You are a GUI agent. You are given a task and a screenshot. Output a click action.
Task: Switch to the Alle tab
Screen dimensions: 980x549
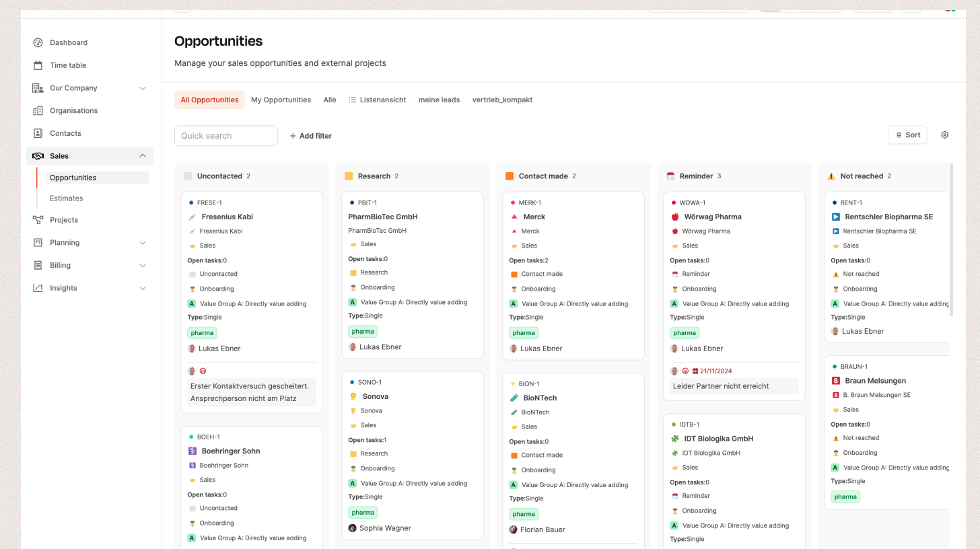[x=330, y=100]
